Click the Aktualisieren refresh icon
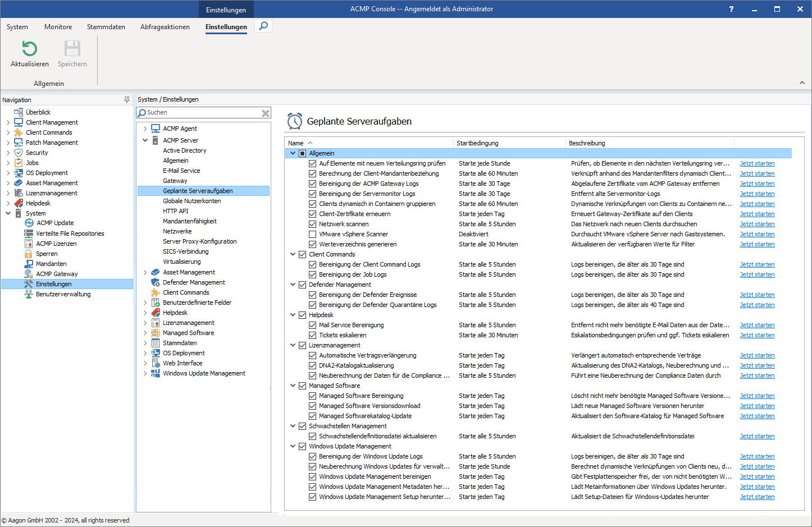 pyautogui.click(x=29, y=49)
